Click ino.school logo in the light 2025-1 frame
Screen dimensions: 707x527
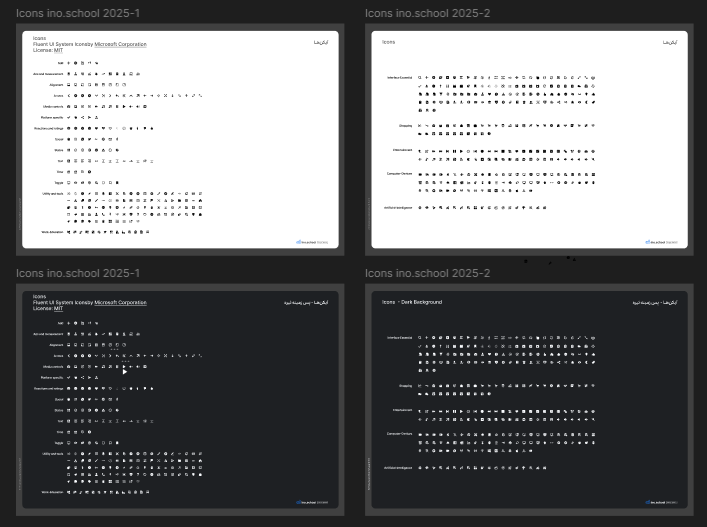pos(314,241)
